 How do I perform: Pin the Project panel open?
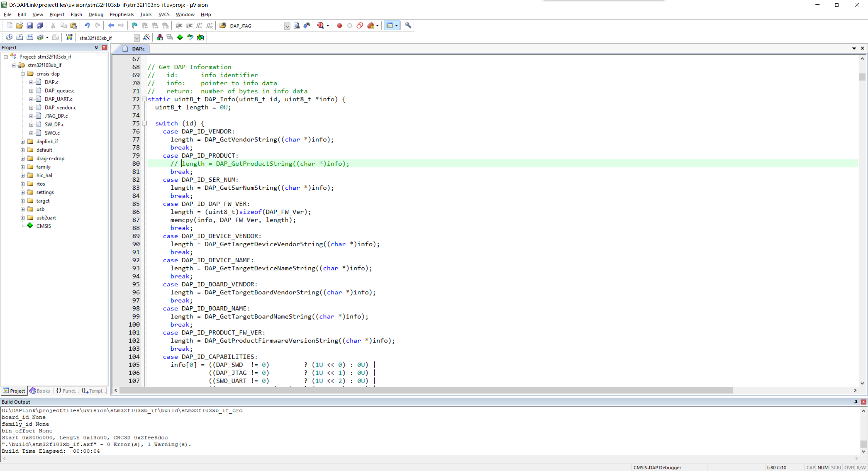click(96, 47)
